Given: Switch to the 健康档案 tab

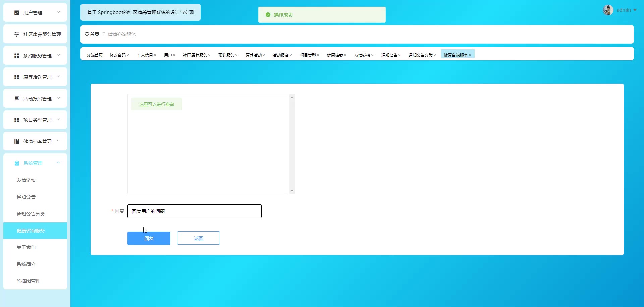Looking at the screenshot, I should [335, 55].
